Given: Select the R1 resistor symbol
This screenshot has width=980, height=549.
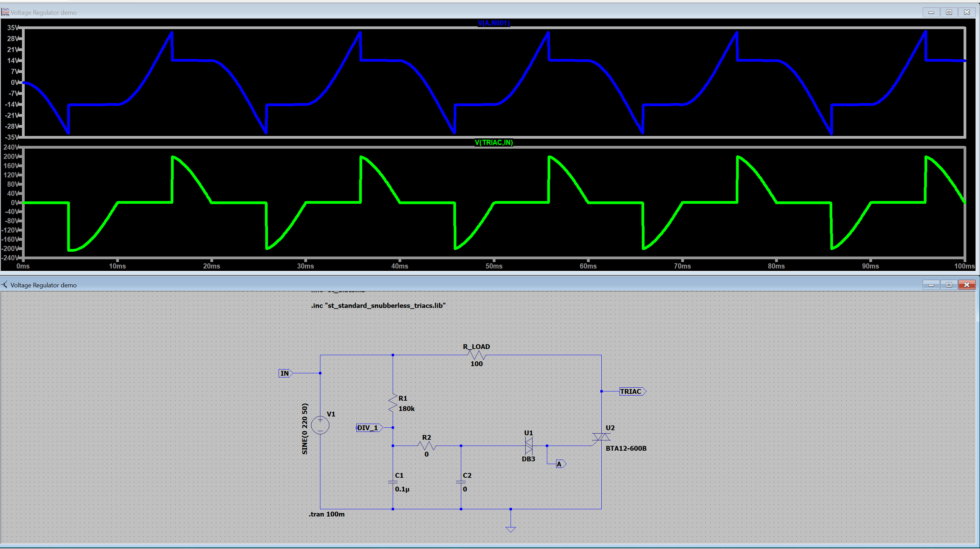Looking at the screenshot, I should click(393, 403).
